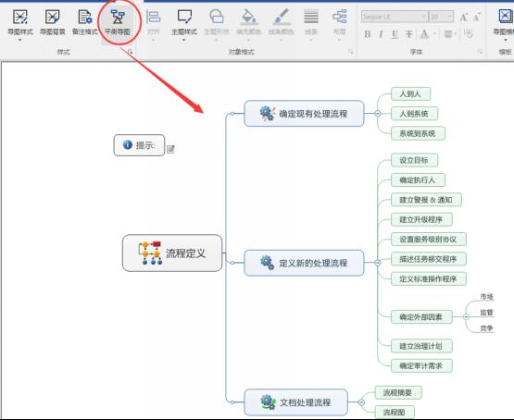Click the text alignment icon in font group
Viewport: 514px width, 420px height.
(448, 34)
